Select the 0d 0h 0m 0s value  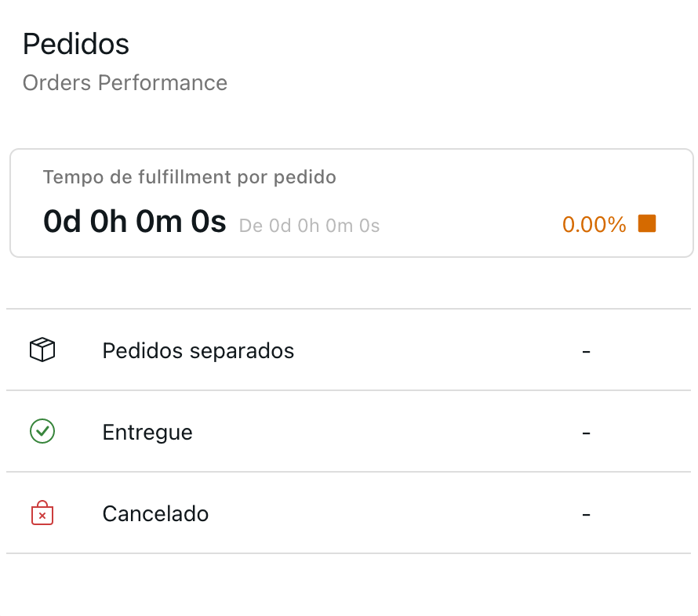134,222
